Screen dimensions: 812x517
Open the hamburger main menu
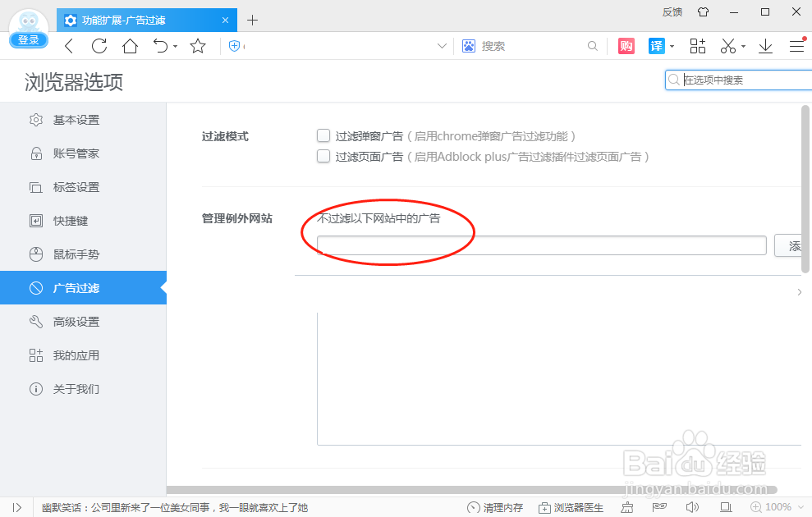[796, 46]
